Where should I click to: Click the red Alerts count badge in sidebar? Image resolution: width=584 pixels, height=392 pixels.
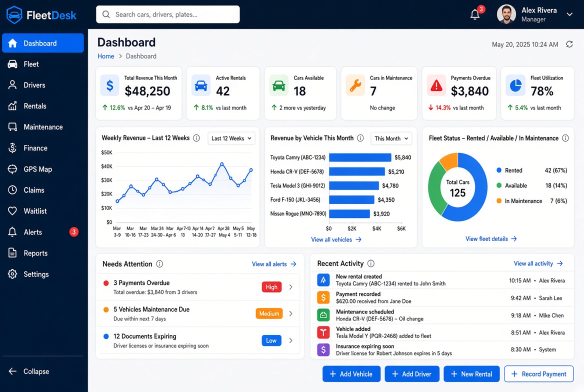[73, 232]
